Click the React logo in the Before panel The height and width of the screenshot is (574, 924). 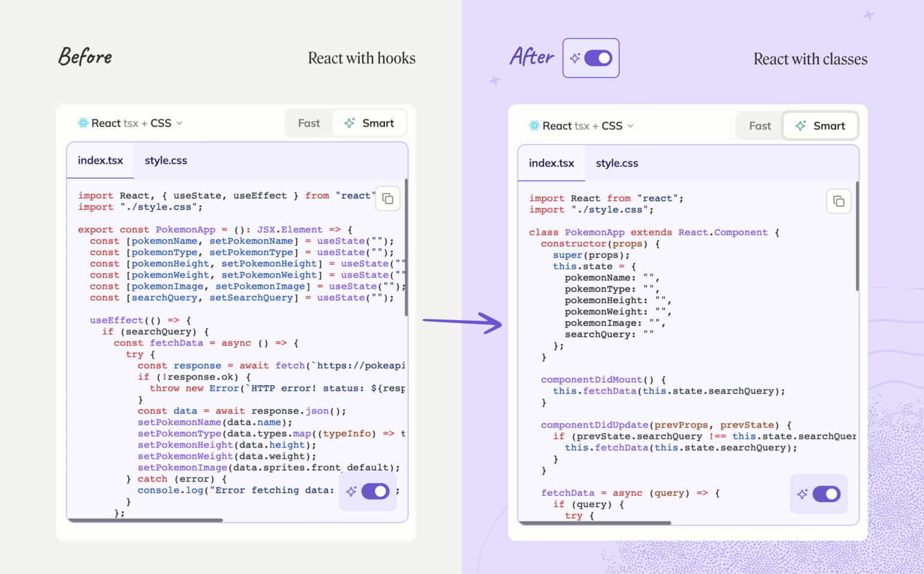tap(82, 123)
